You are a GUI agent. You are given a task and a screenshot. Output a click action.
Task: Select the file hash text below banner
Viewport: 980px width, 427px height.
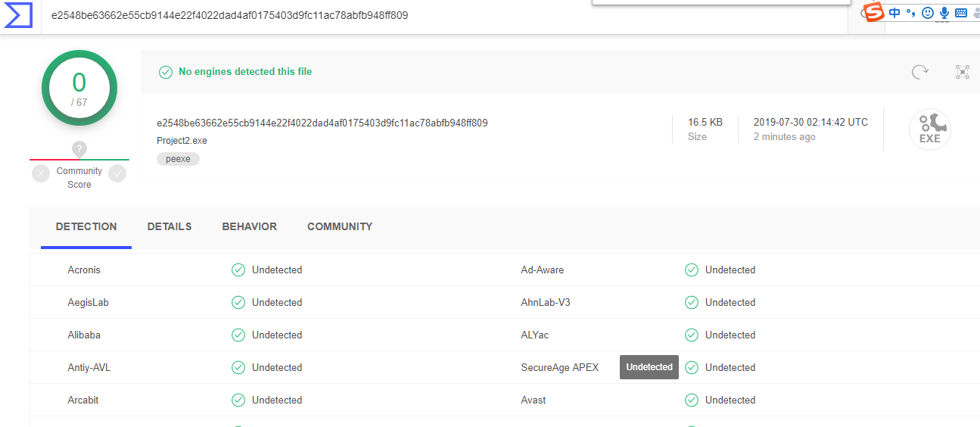click(322, 123)
